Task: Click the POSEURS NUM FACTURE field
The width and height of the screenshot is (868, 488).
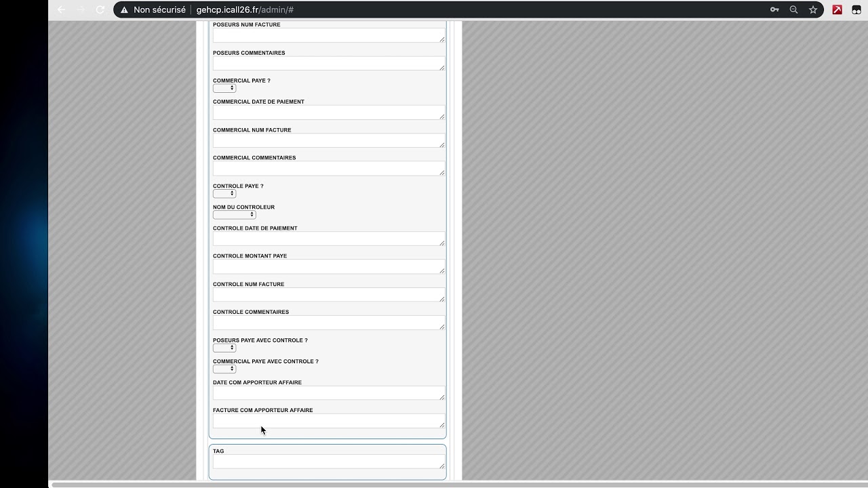Action: [329, 35]
